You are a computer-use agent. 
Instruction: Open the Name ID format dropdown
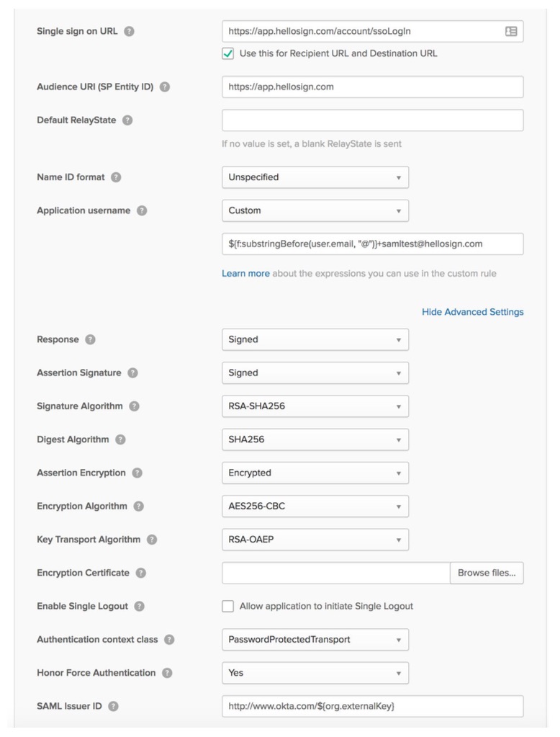pyautogui.click(x=315, y=177)
